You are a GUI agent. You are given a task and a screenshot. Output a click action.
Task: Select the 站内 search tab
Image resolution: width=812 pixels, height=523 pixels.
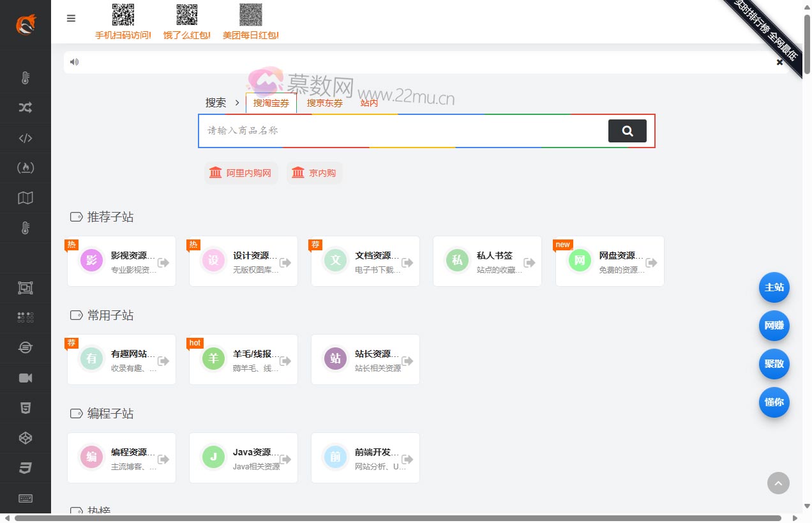click(x=369, y=103)
